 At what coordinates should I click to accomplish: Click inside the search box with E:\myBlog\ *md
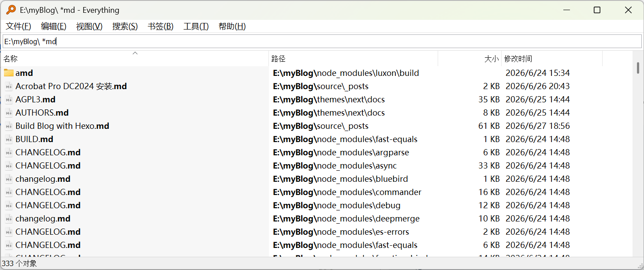[x=322, y=41]
